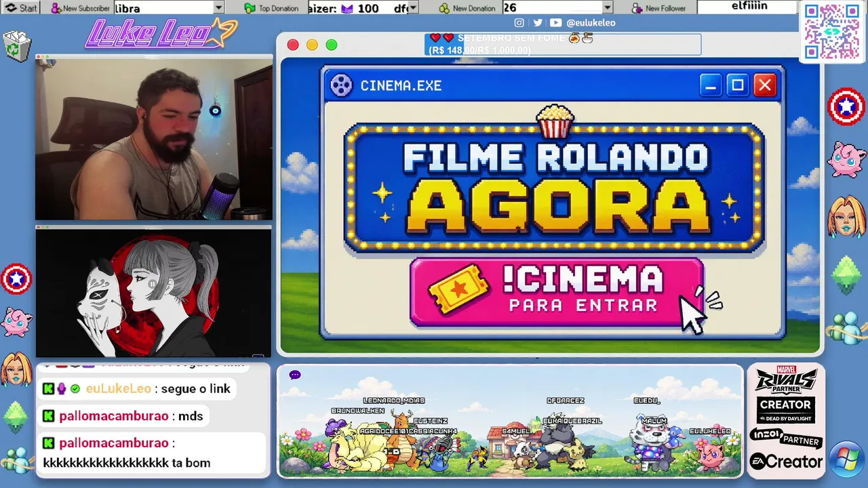Image resolution: width=868 pixels, height=488 pixels.
Task: Click the @eulukeleo handle text
Action: [x=591, y=22]
